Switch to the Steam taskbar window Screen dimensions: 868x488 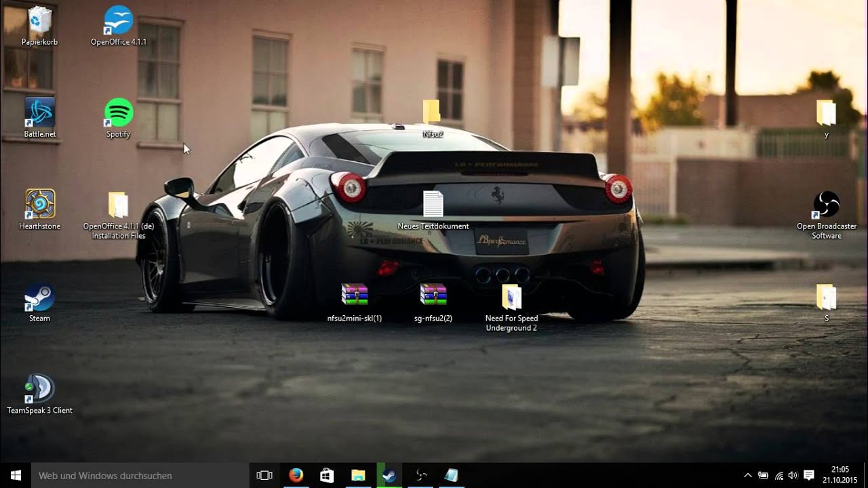389,475
